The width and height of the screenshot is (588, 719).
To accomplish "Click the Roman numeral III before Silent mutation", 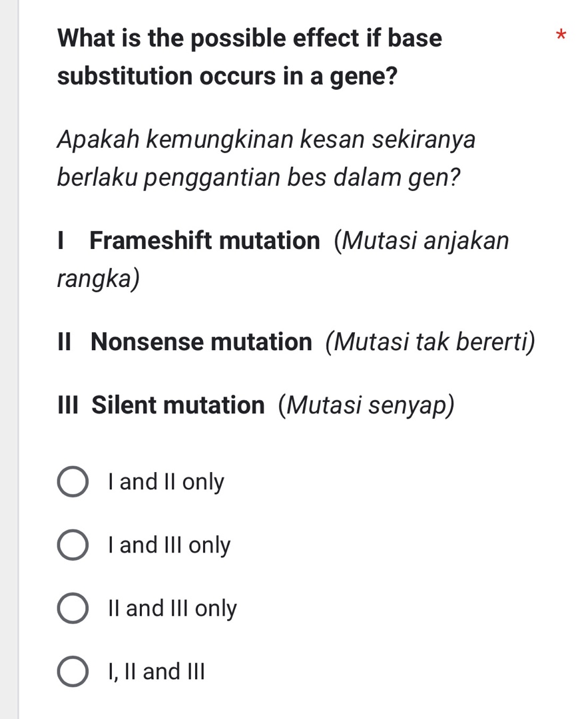I will click(68, 405).
